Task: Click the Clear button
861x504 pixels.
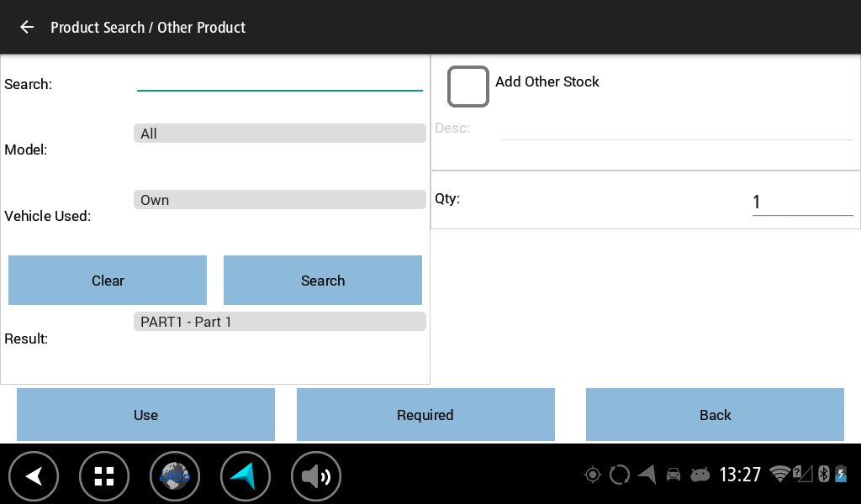Action: 108,281
